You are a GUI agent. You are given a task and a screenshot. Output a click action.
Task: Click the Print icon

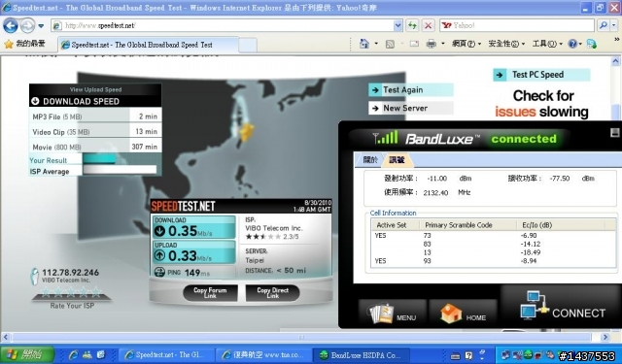(x=431, y=44)
